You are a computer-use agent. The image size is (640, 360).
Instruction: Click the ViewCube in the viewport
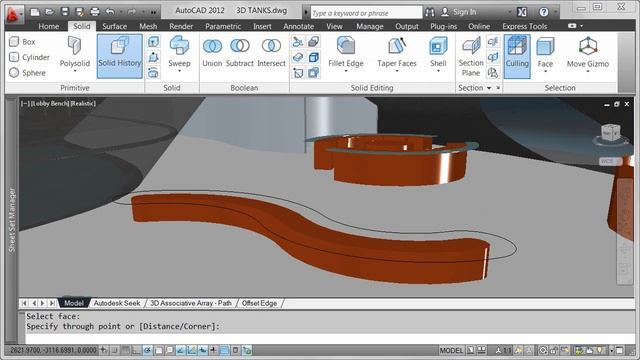(611, 133)
